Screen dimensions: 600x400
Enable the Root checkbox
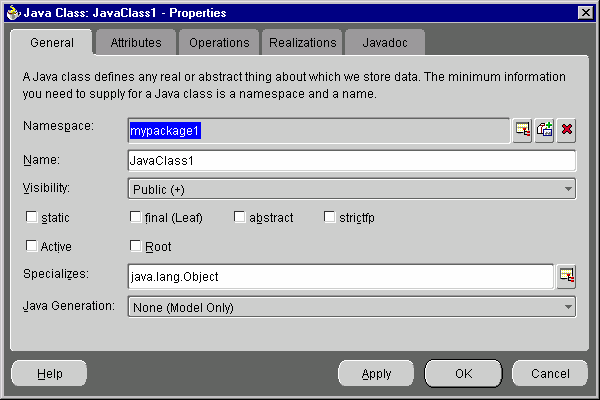[x=135, y=246]
